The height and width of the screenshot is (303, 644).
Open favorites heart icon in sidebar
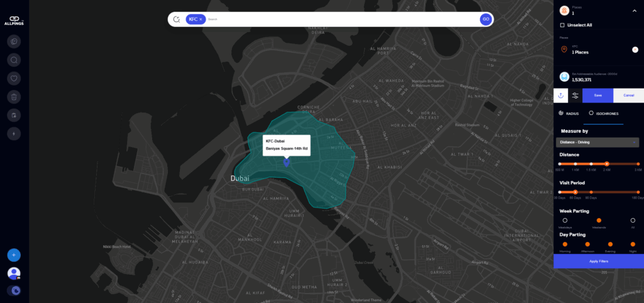[x=14, y=79]
